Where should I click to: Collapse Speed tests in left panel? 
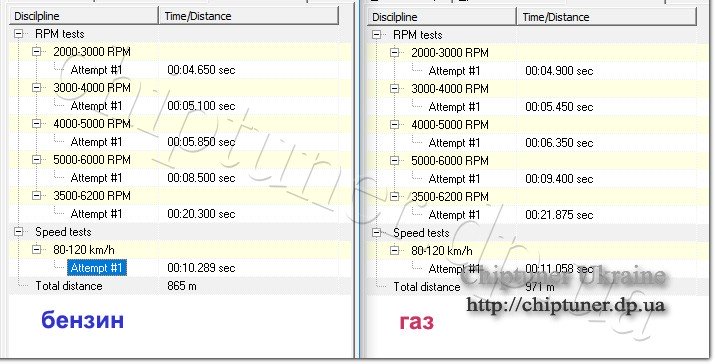pos(19,232)
